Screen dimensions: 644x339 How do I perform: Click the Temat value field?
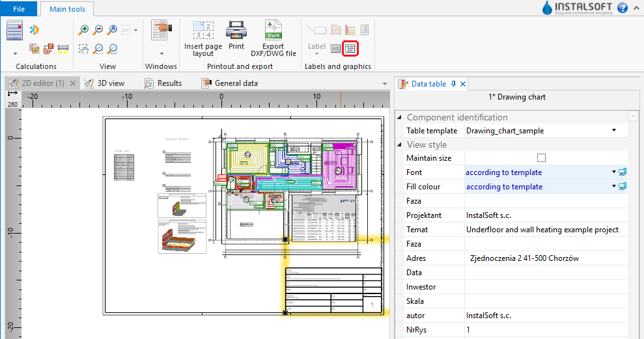tap(542, 230)
